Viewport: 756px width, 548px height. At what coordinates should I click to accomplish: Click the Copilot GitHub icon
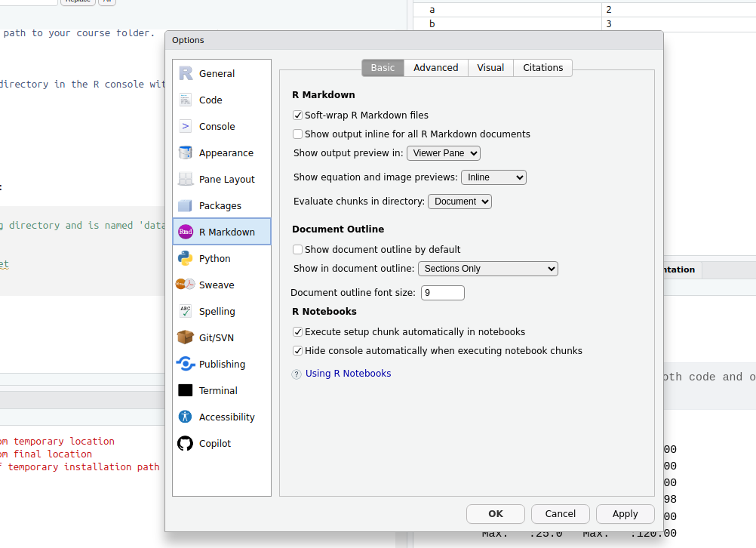[186, 443]
